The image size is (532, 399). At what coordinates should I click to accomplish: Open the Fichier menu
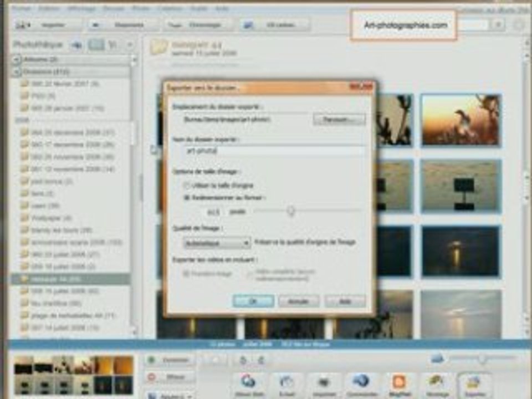(22, 8)
